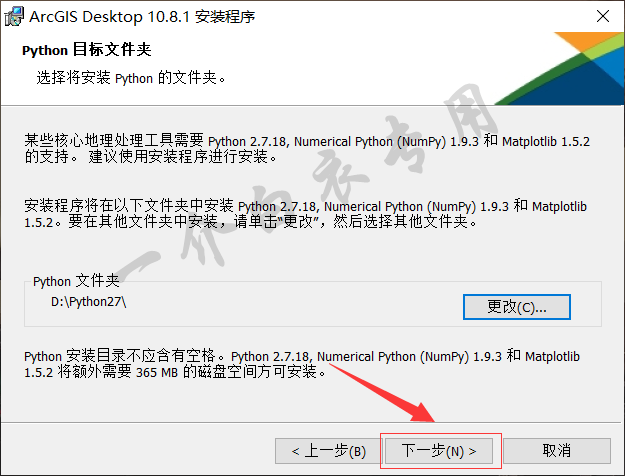
Task: Go to next step with 下一步(N)
Action: (439, 451)
